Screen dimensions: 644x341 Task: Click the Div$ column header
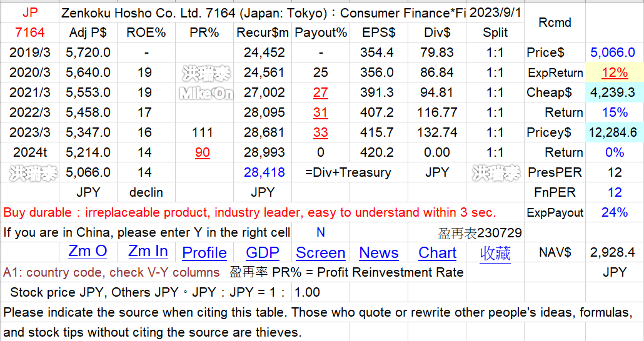[x=437, y=32]
